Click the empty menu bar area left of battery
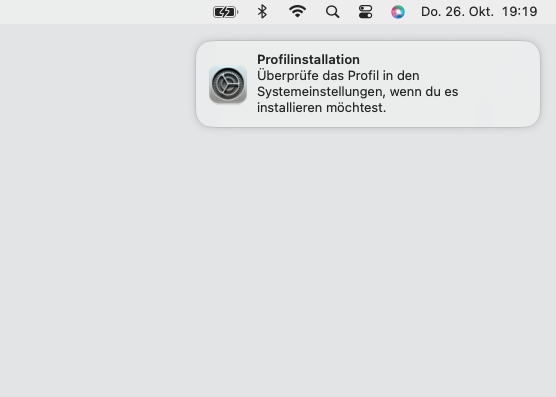The image size is (556, 397). coord(106,12)
